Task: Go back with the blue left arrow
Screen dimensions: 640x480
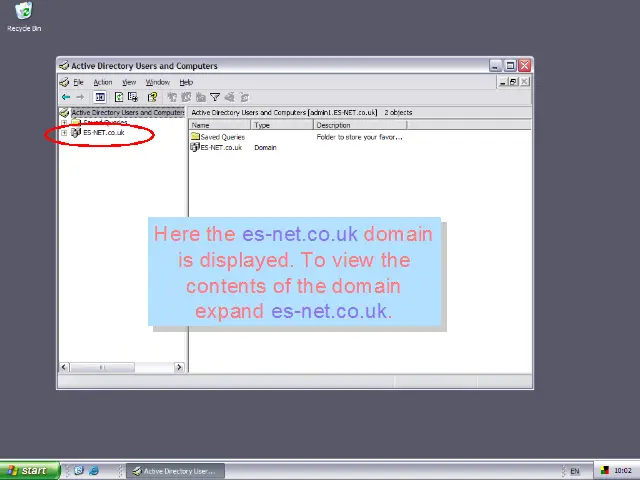Action: [x=66, y=97]
